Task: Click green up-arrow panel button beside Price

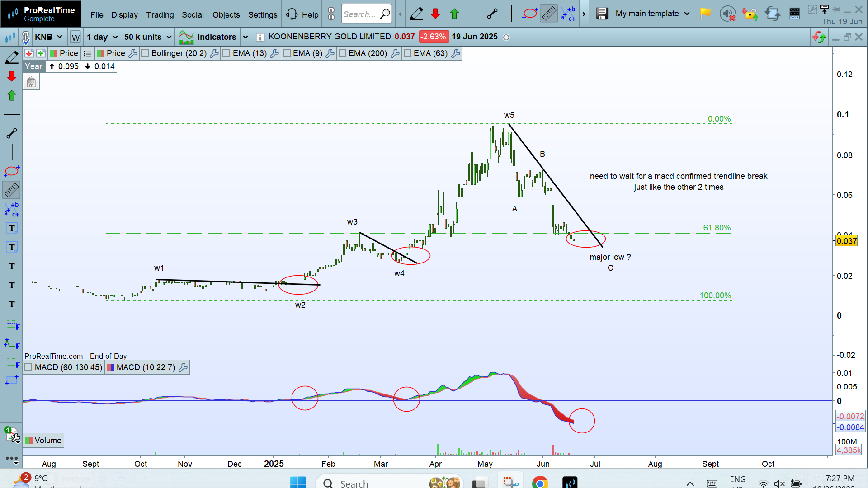Action: [x=41, y=53]
